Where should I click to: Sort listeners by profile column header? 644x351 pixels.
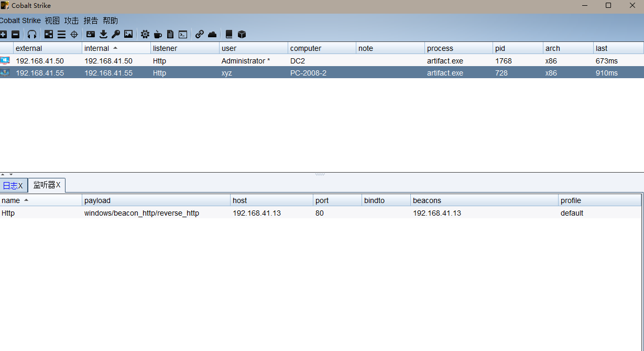tap(600, 200)
